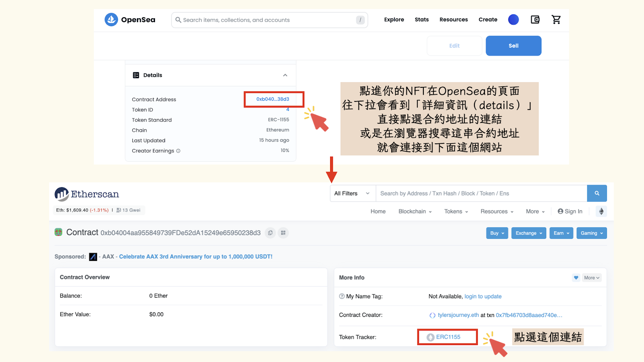644x362 pixels.
Task: Click the $0.00 Ether Value text
Action: (157, 314)
